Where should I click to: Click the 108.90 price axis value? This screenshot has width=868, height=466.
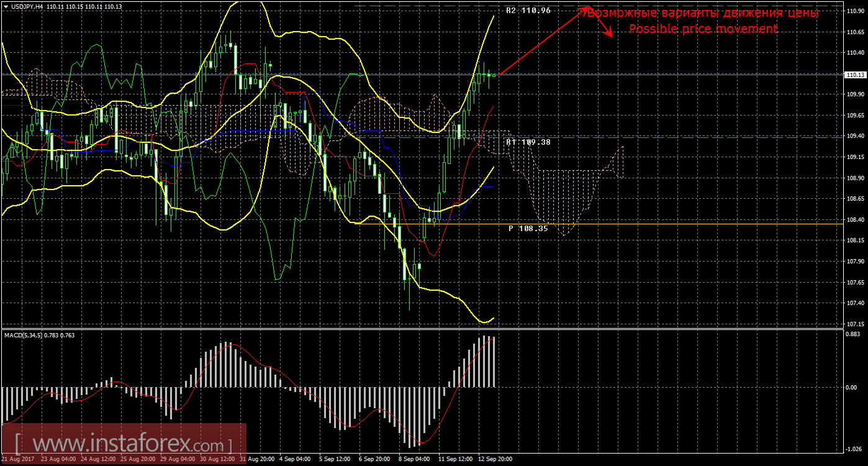(856, 178)
